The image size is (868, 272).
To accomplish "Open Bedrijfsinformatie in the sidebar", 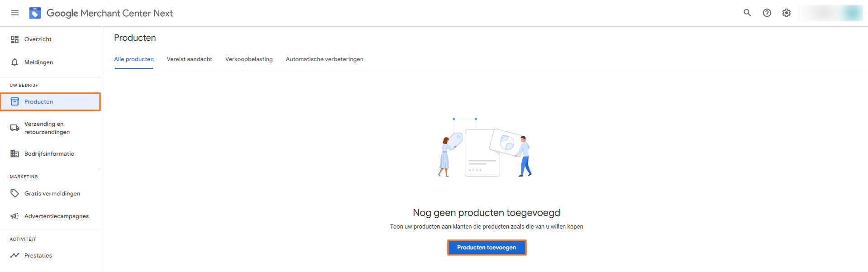I will [50, 153].
